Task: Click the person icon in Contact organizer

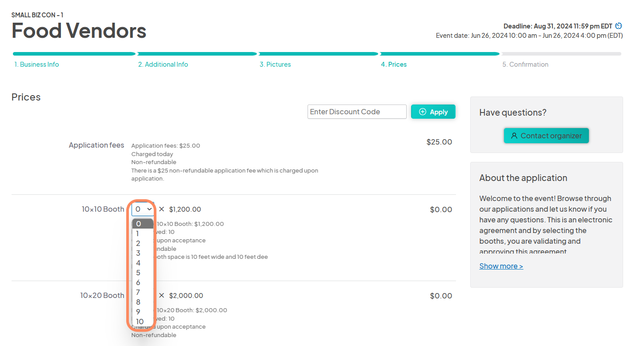Action: pyautogui.click(x=514, y=136)
